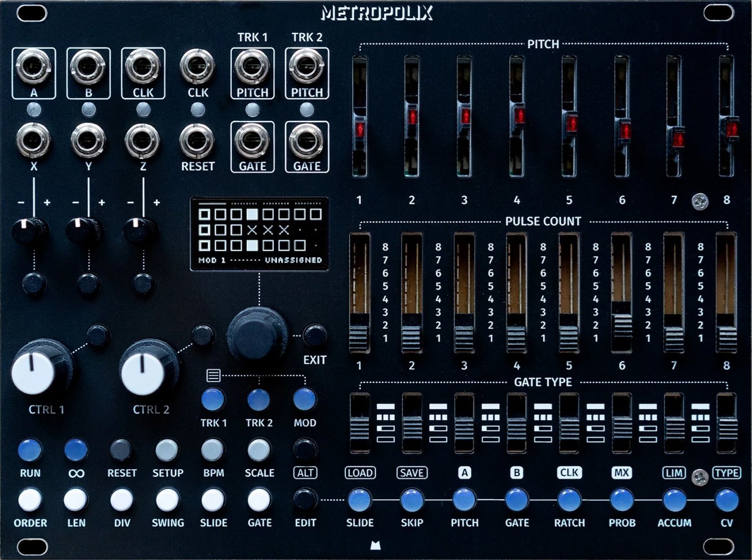Click the CTRL 1 white knob
The width and height of the screenshot is (752, 560).
coord(33,372)
